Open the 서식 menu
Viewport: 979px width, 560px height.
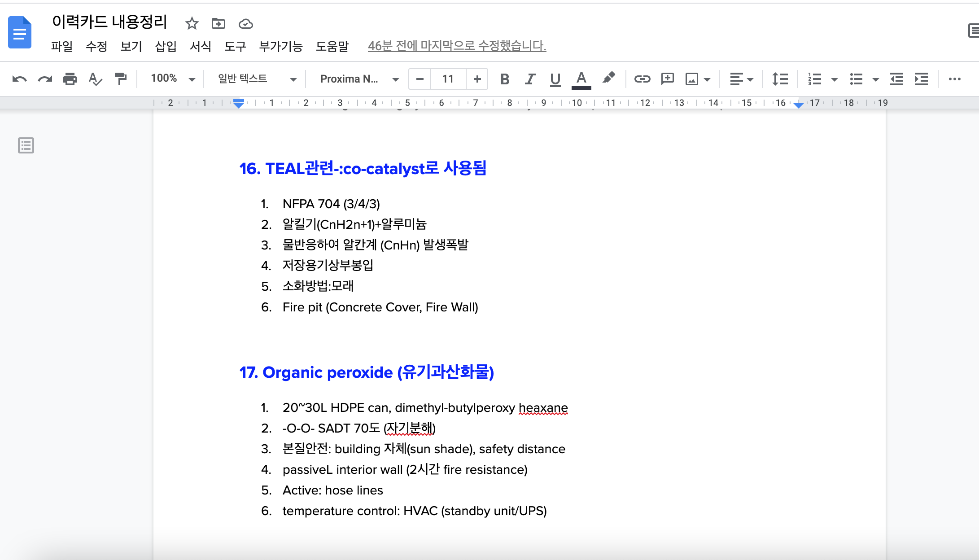[x=200, y=46]
